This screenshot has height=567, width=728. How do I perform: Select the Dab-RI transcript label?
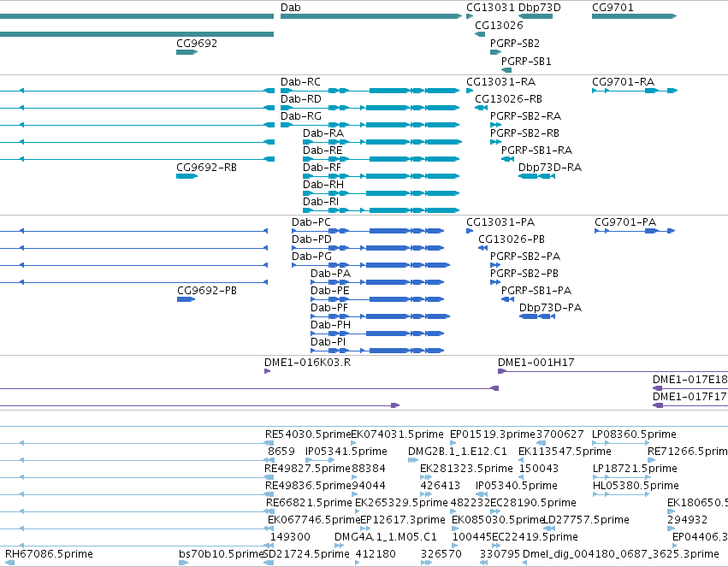click(321, 203)
